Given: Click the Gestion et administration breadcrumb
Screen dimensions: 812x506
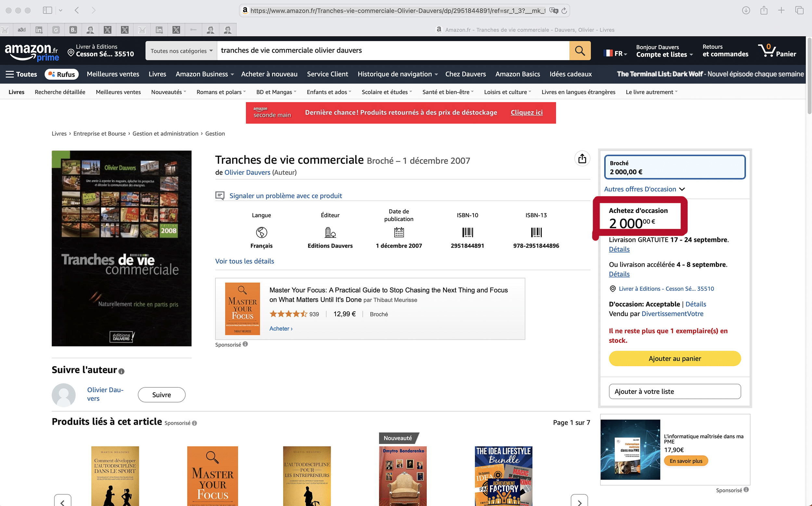Looking at the screenshot, I should [165, 134].
